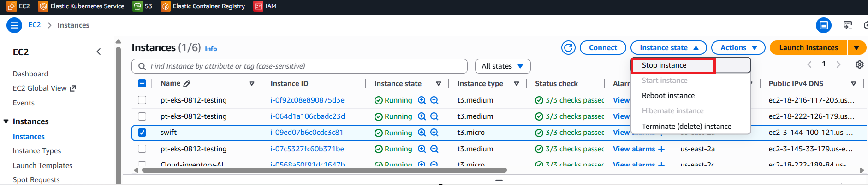
Task: Open the All states filter dropdown
Action: pyautogui.click(x=503, y=66)
